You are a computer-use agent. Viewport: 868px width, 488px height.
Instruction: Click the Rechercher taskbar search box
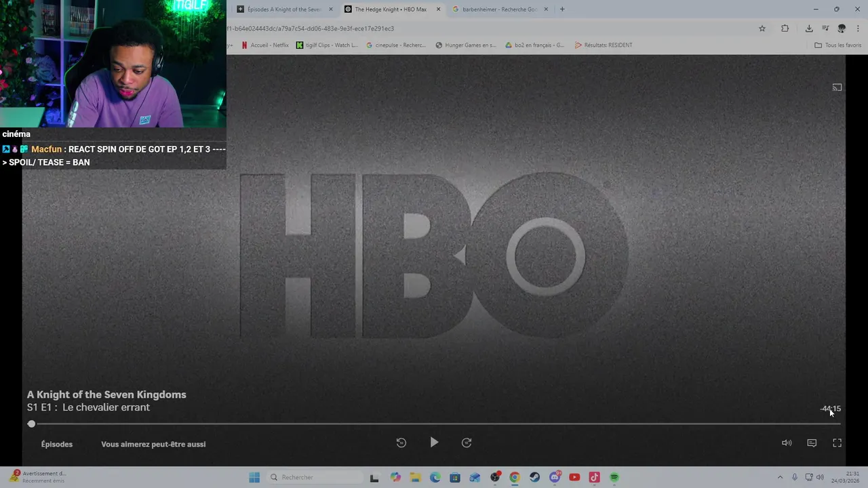click(x=315, y=477)
